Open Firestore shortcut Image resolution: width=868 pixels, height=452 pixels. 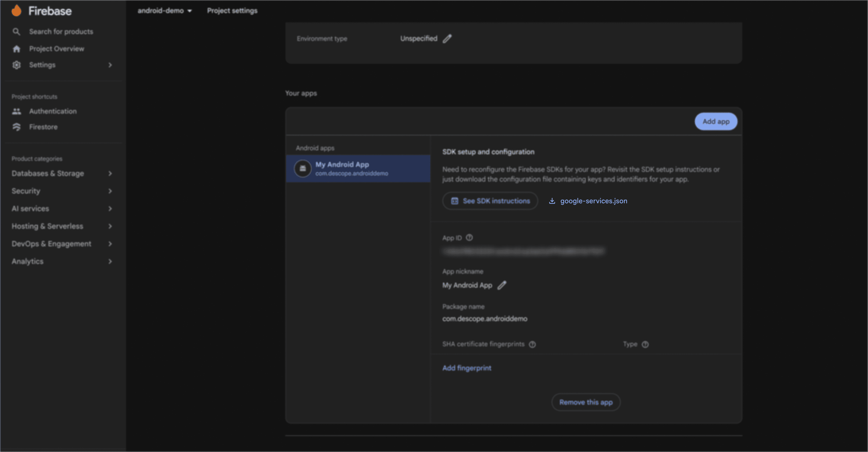coord(43,127)
